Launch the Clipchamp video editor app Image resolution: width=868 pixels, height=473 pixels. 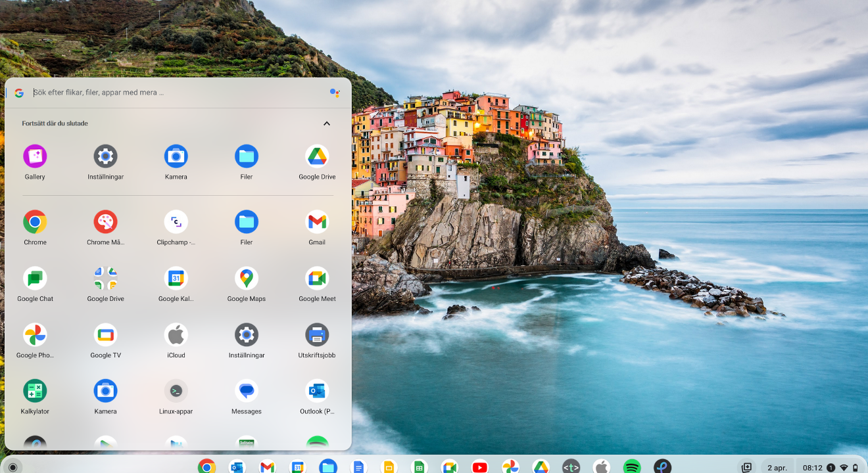tap(176, 222)
